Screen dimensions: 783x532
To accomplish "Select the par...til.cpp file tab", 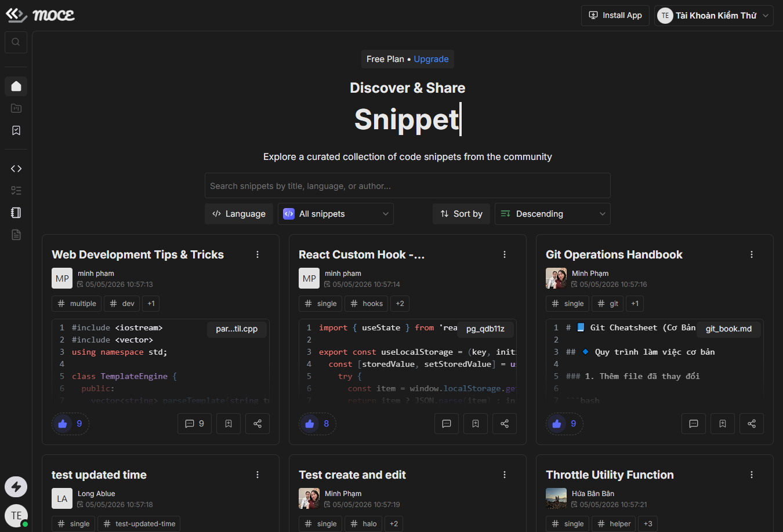I will coord(237,329).
